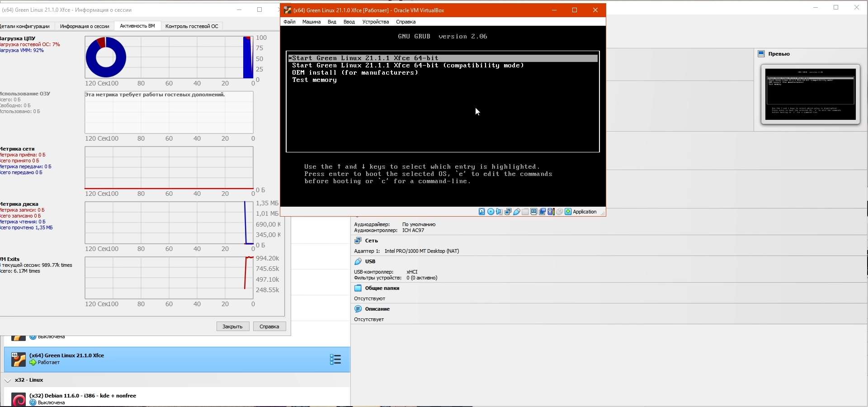The width and height of the screenshot is (868, 407).
Task: Minimize the VM window
Action: (554, 10)
